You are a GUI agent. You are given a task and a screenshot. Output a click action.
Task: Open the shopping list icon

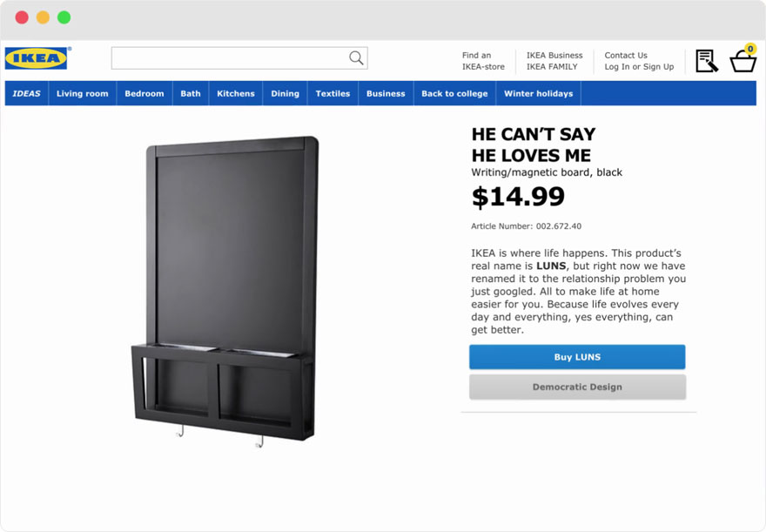pos(706,61)
